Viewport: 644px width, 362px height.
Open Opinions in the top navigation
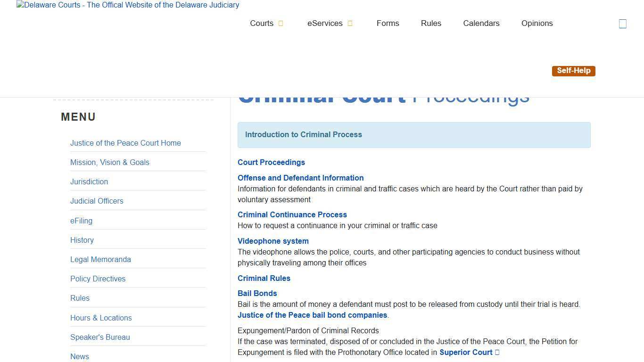pos(537,23)
